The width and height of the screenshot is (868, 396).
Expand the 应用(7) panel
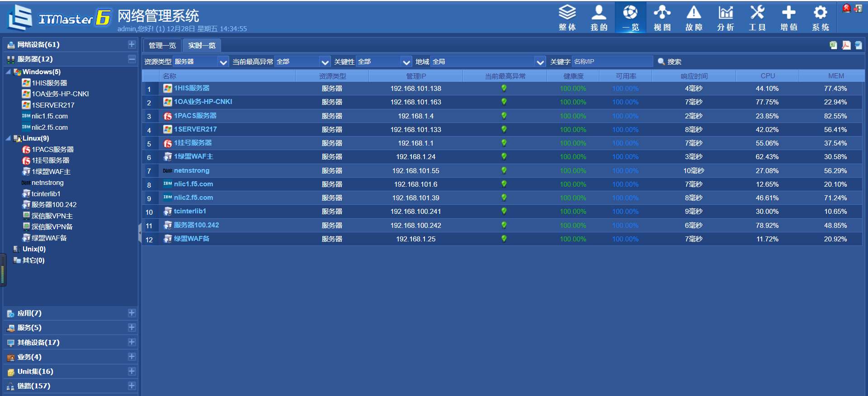[132, 313]
